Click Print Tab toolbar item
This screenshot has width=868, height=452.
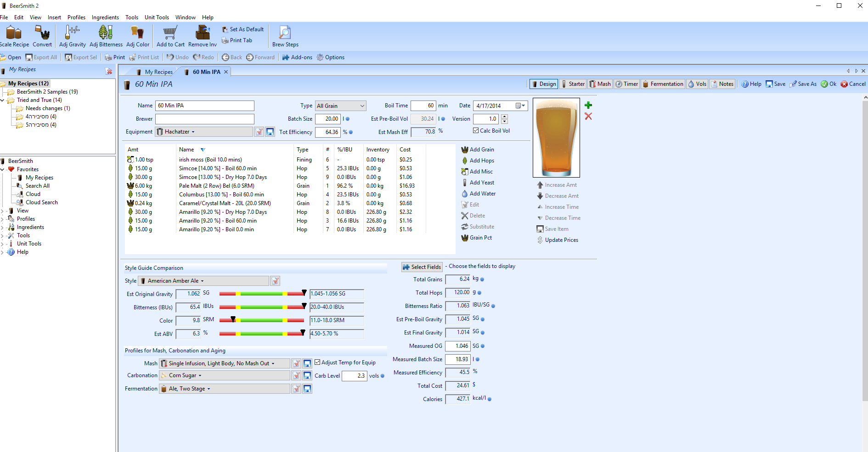tap(237, 40)
